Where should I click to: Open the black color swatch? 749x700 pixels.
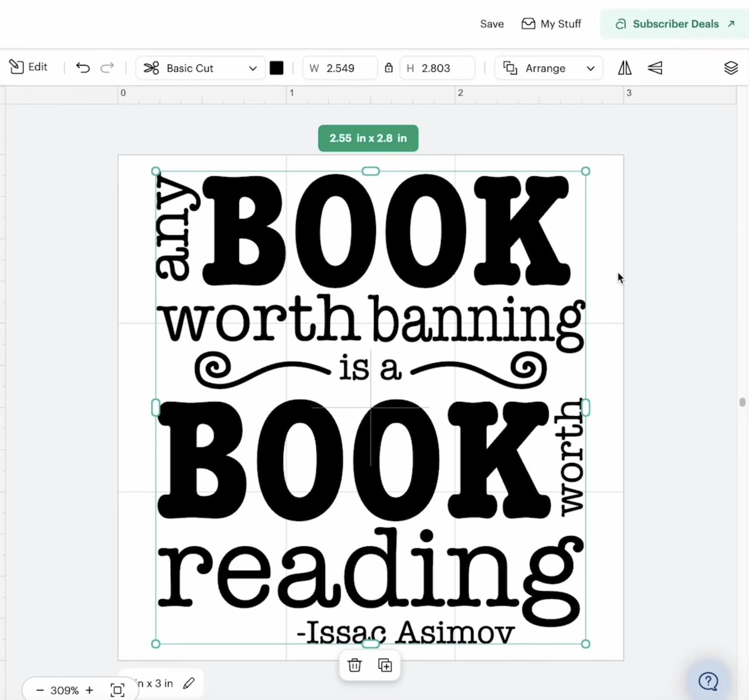[276, 68]
